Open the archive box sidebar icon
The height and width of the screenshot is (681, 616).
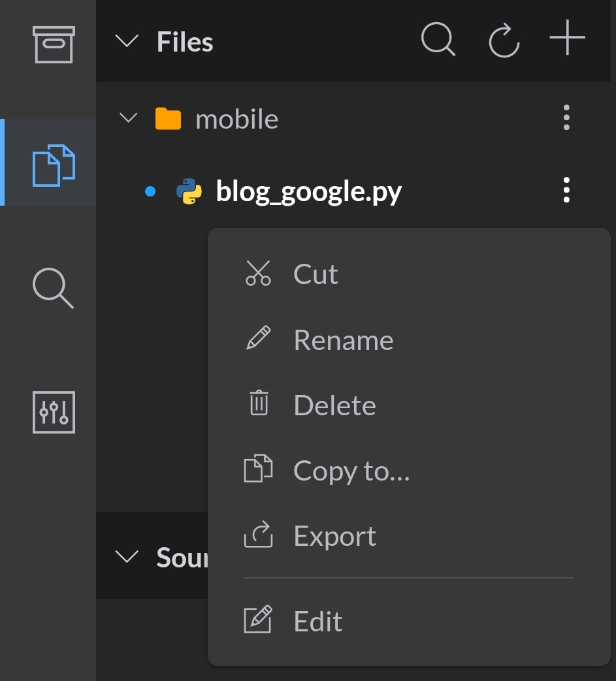tap(54, 44)
